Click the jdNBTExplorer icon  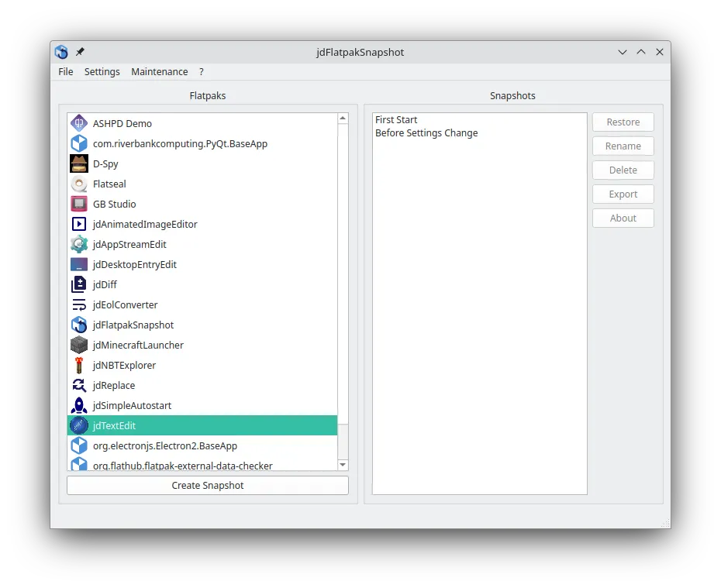[x=79, y=365]
